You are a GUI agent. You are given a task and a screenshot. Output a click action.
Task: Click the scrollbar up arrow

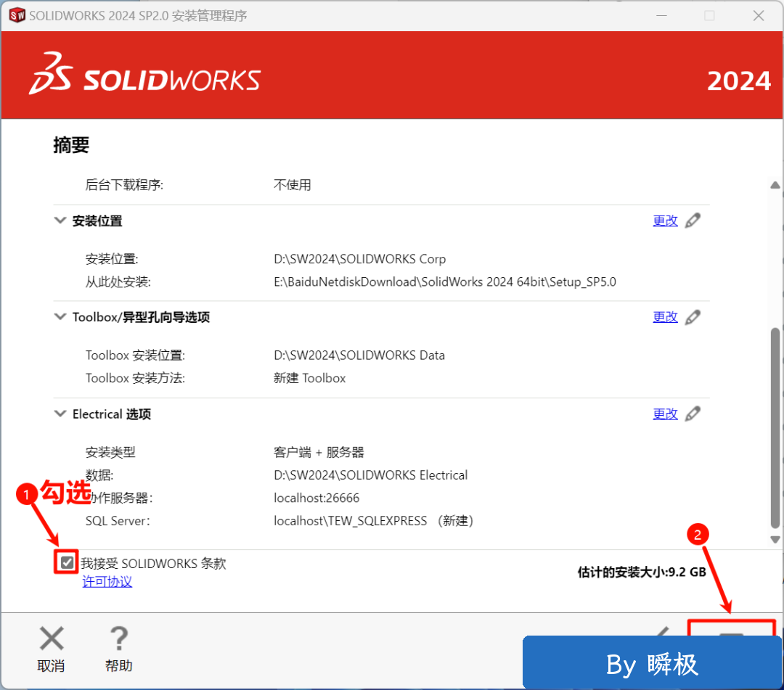775,185
